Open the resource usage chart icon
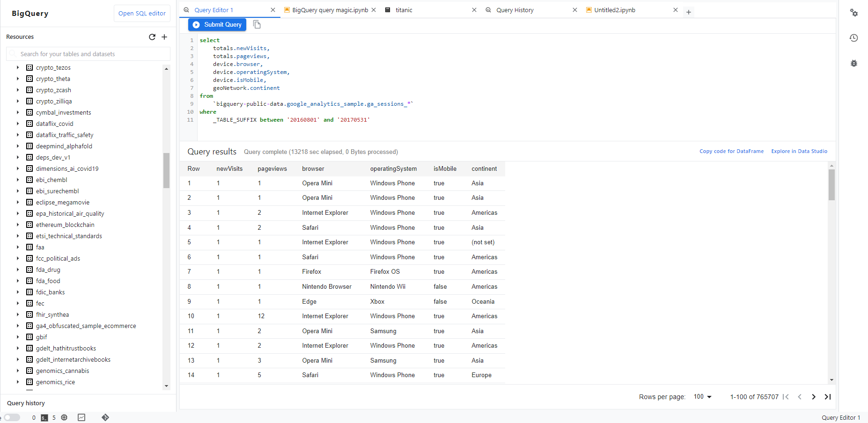The height and width of the screenshot is (423, 868). tap(81, 417)
